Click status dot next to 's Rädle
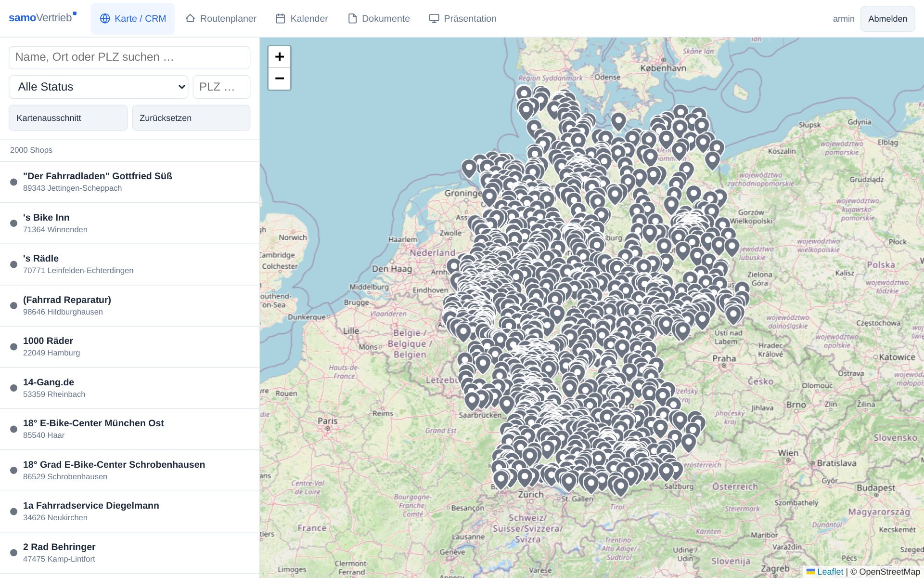The width and height of the screenshot is (924, 578). 13,264
